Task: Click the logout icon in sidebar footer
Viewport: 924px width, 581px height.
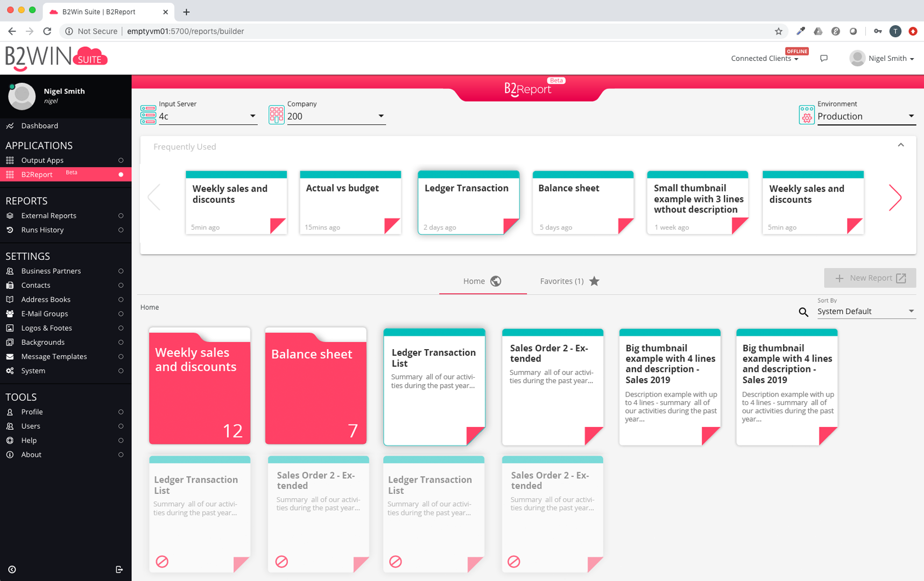Action: click(x=119, y=569)
